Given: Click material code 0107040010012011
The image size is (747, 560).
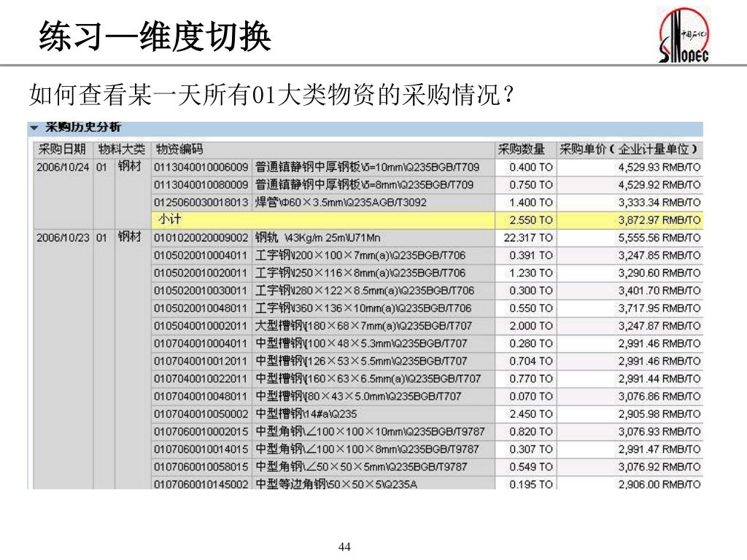Looking at the screenshot, I should coord(201,362).
